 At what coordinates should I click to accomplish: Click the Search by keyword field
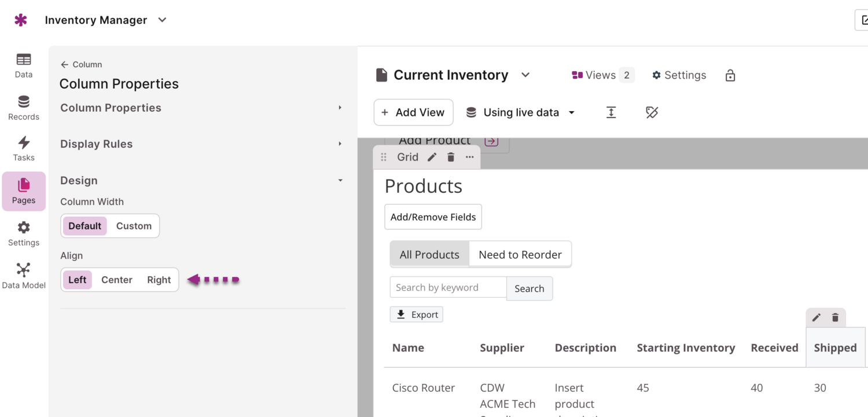point(448,287)
